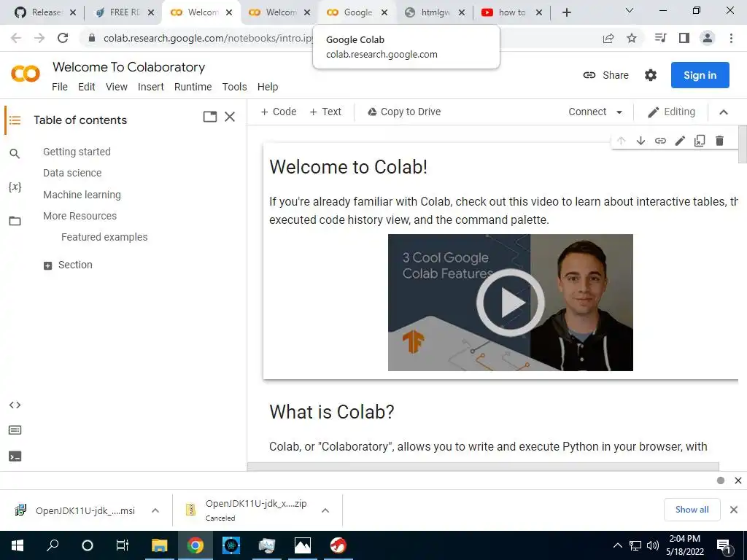Open the tab search chevron
Image resolution: width=747 pixels, height=560 pixels.
click(x=630, y=10)
